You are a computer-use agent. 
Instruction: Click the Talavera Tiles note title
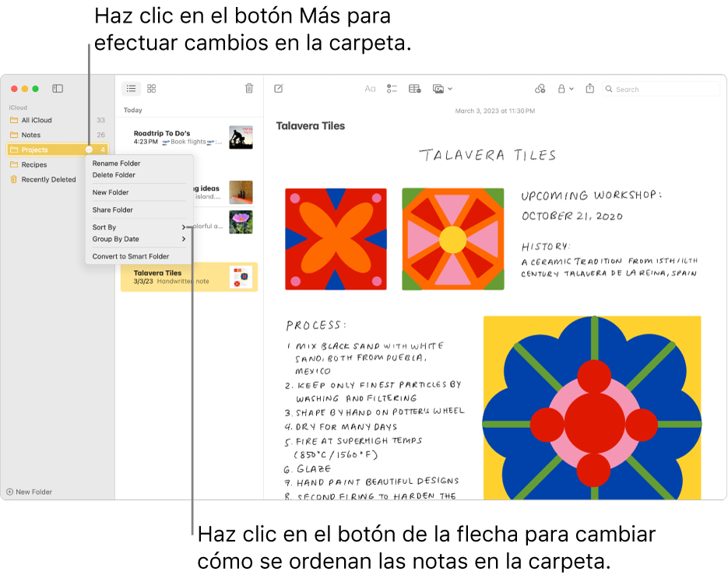pyautogui.click(x=311, y=126)
